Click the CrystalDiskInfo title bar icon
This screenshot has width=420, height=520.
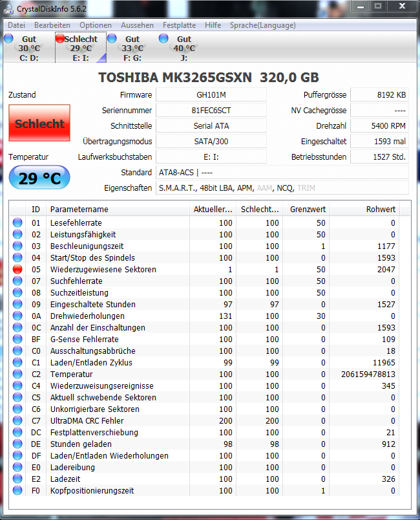(x=8, y=8)
